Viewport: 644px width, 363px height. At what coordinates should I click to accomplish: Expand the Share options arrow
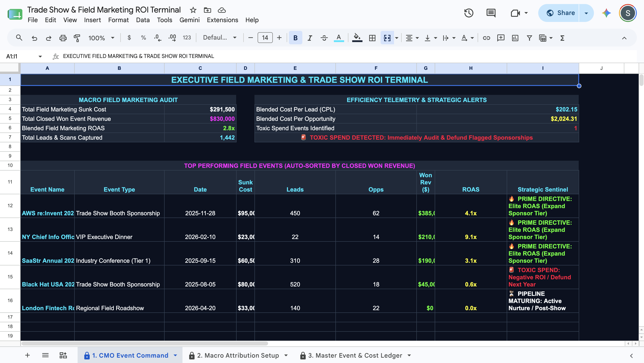pos(586,13)
